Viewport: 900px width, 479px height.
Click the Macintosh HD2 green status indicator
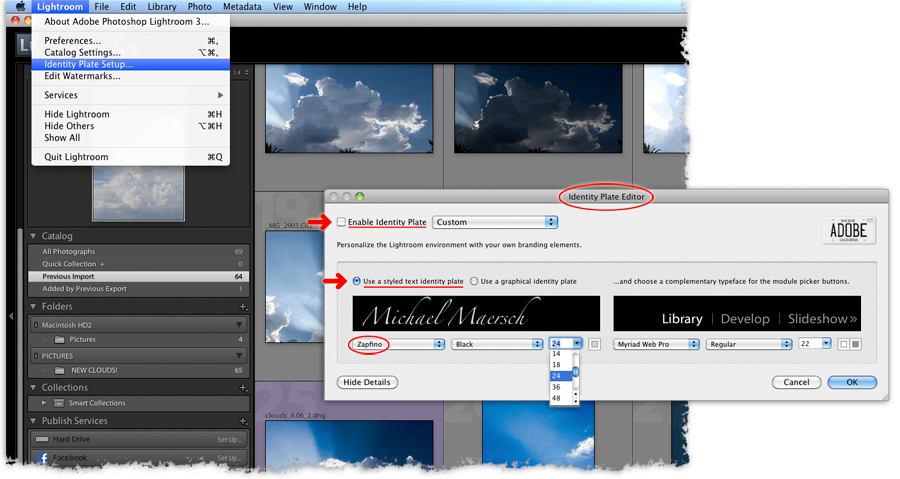(36, 325)
